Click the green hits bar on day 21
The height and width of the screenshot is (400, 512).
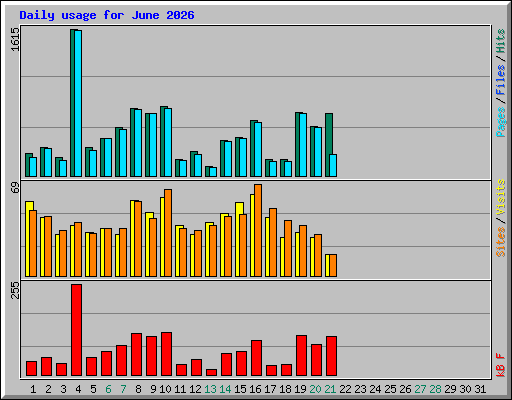(x=328, y=145)
